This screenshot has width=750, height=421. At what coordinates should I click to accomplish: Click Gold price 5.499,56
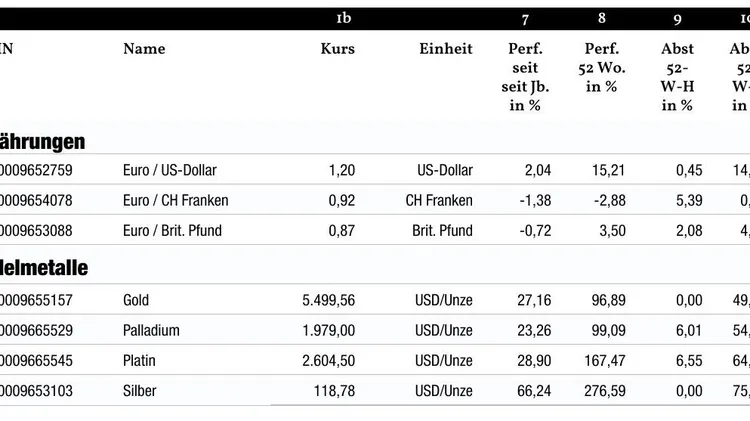[x=328, y=300]
